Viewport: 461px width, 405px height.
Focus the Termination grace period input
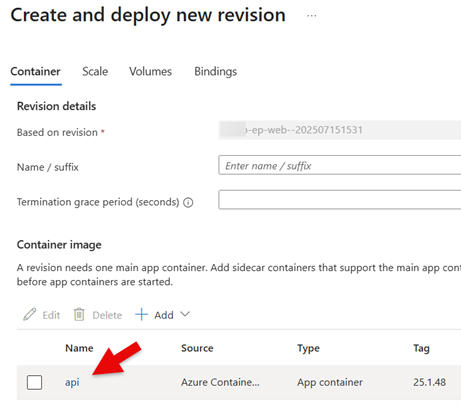tap(340, 200)
